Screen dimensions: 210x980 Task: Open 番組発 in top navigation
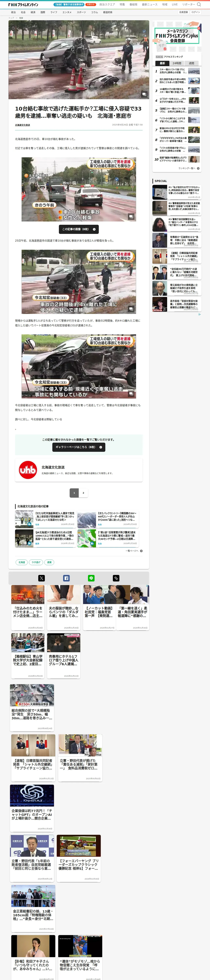coord(133,5)
